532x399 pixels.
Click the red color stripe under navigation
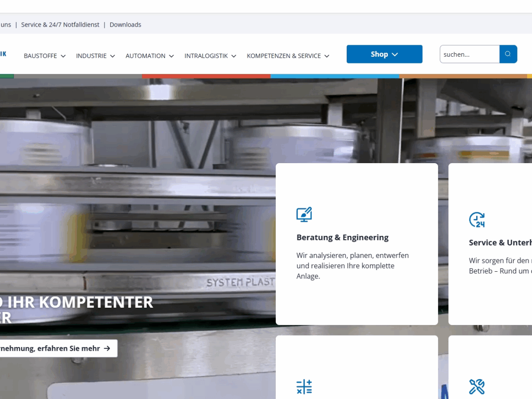click(x=206, y=76)
